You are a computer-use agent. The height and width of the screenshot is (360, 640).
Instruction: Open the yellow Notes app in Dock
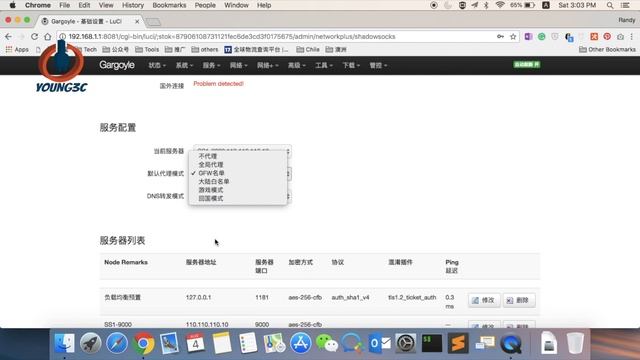tap(222, 343)
